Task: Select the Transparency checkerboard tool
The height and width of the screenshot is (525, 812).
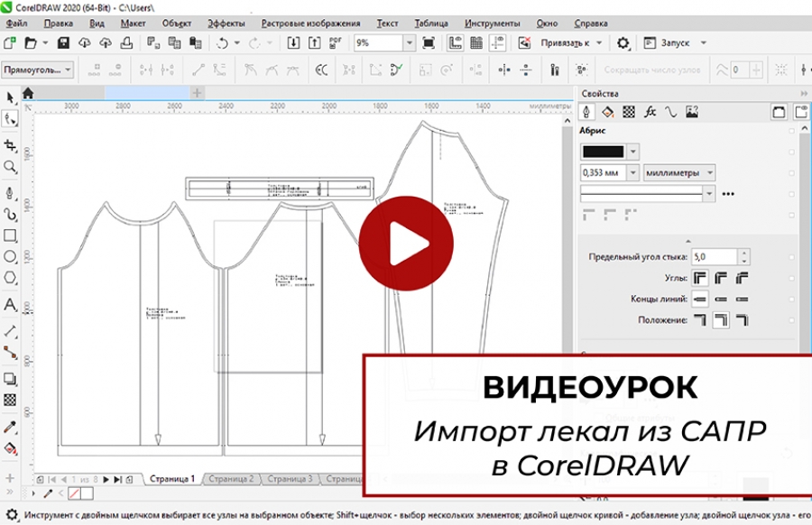Action: click(x=10, y=401)
